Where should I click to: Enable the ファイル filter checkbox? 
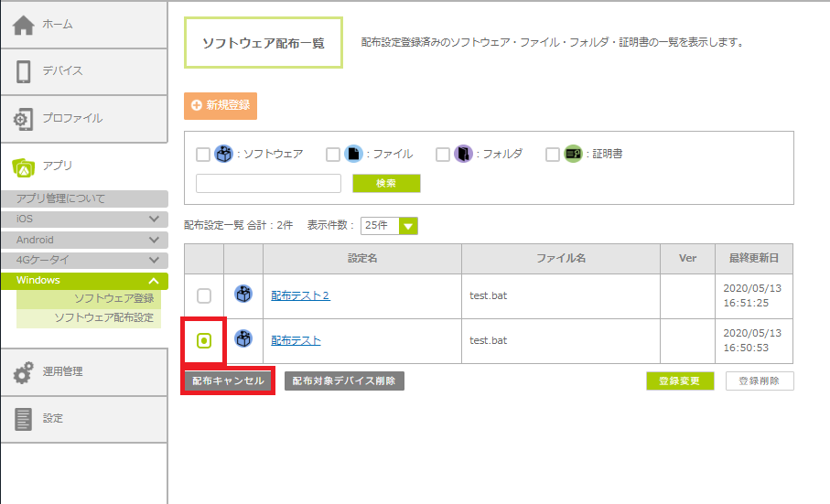point(333,155)
